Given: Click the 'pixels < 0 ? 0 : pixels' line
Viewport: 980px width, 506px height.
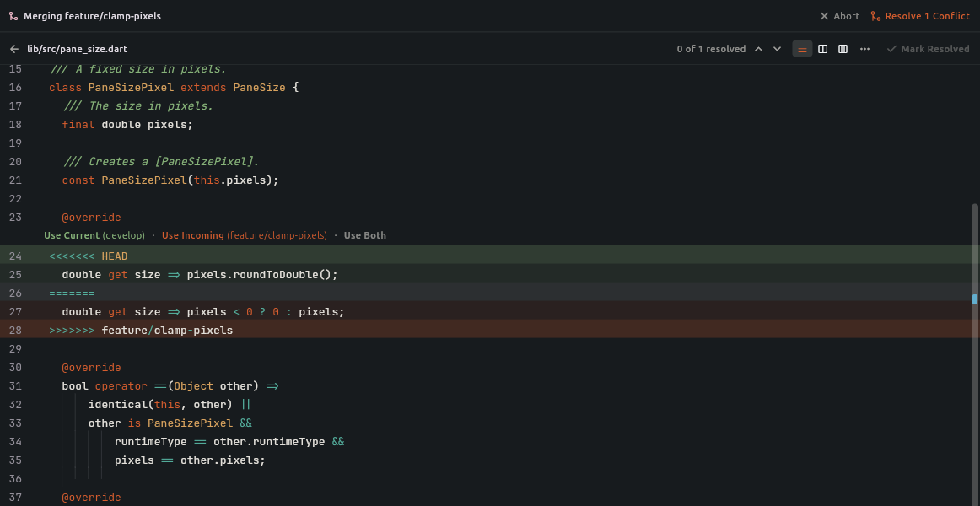Looking at the screenshot, I should click(490, 311).
